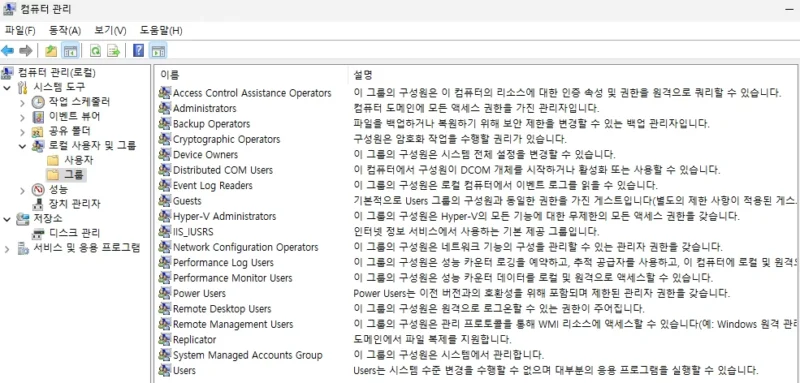
Task: Select System Managed Accounts Group name
Action: point(247,355)
